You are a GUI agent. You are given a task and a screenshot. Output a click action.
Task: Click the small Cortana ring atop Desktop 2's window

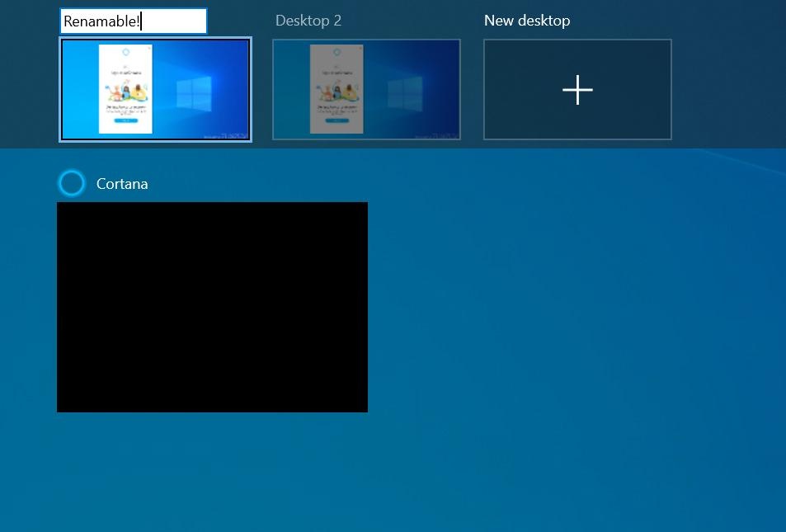pyautogui.click(x=337, y=52)
